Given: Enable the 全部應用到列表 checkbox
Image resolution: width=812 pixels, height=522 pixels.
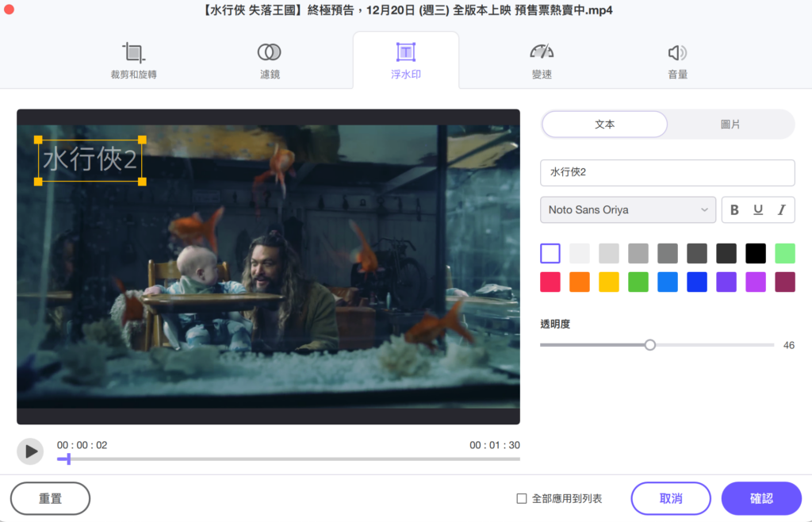Looking at the screenshot, I should (x=522, y=499).
